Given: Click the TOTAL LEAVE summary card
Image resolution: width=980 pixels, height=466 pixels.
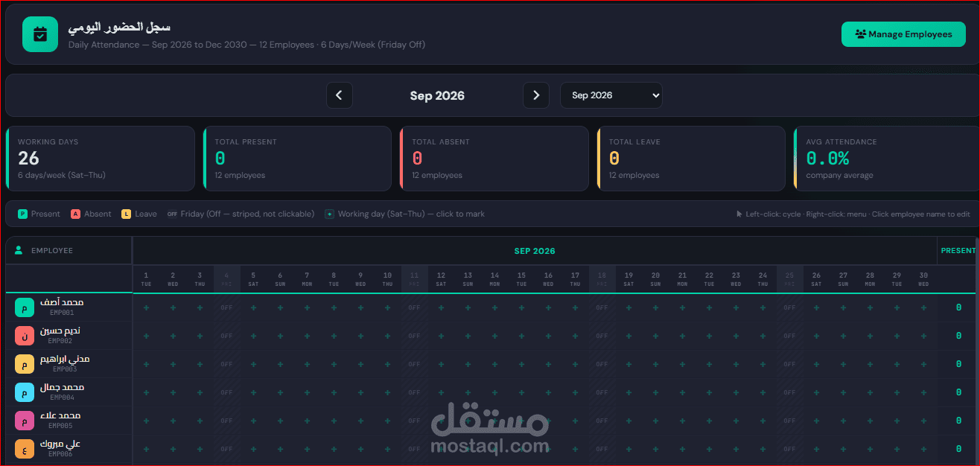Looking at the screenshot, I should click(x=691, y=159).
